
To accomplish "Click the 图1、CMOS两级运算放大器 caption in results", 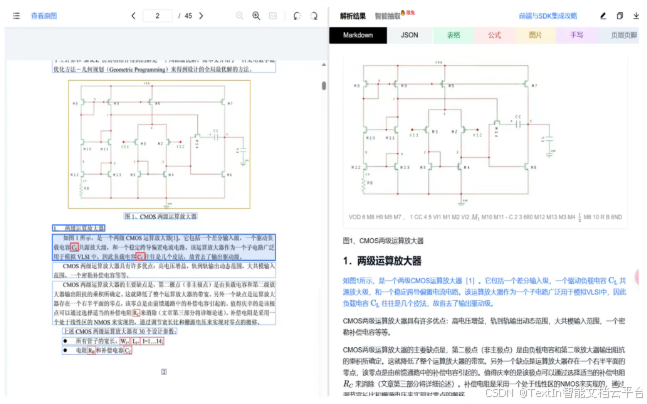I will tap(383, 241).
